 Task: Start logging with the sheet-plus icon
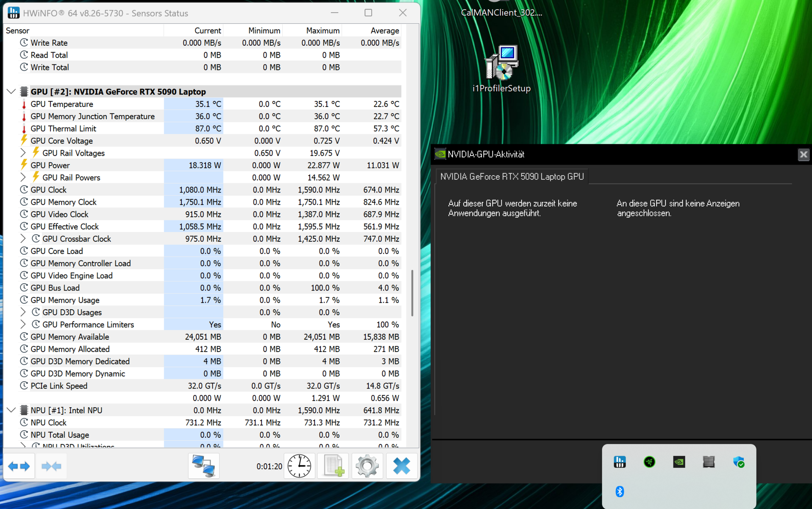(333, 466)
